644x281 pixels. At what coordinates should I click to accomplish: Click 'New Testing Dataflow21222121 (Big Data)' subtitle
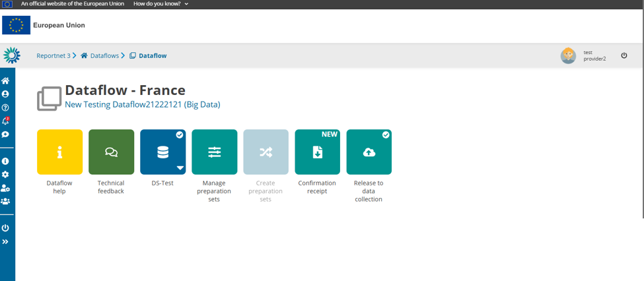click(x=143, y=105)
